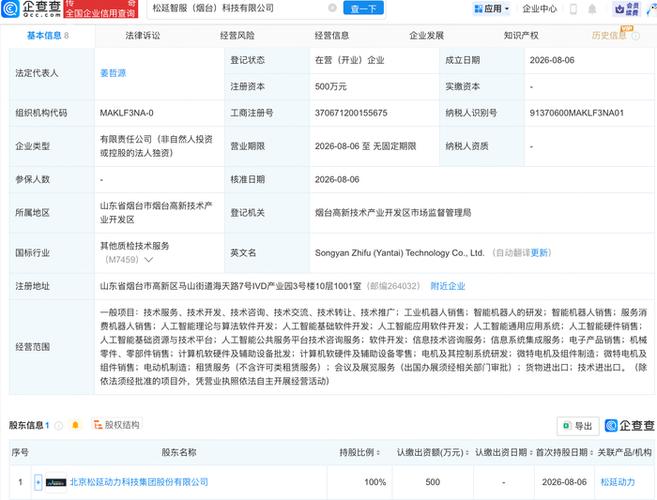This screenshot has height=500, width=657.
Task: Open legal representative 姜哲源 link
Action: pos(113,73)
